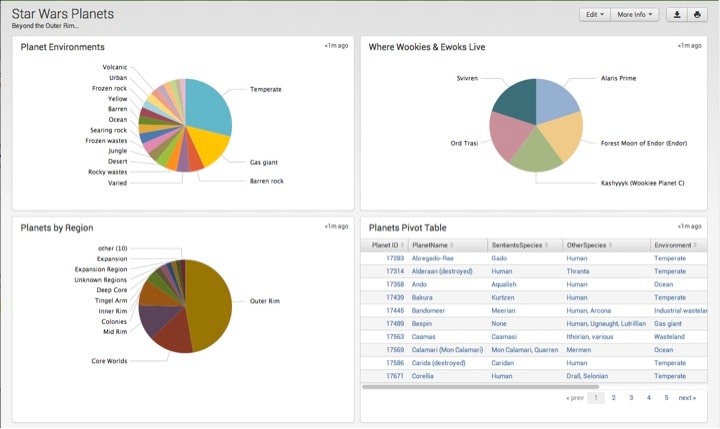Click the Thranta other species cell
Viewport: 720px width, 429px height.
pyautogui.click(x=578, y=271)
